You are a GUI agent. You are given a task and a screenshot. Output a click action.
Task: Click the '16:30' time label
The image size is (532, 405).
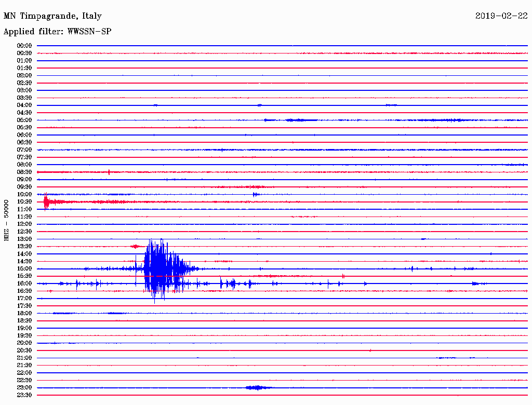[x=24, y=291]
